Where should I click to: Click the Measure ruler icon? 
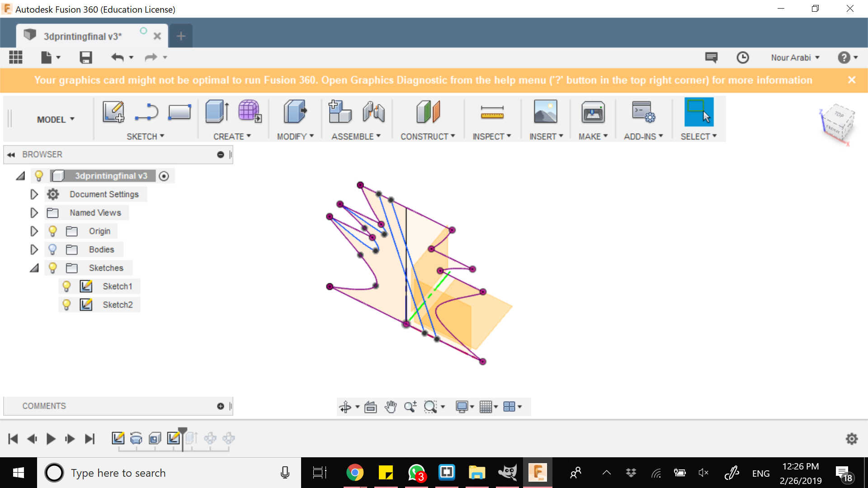point(492,112)
